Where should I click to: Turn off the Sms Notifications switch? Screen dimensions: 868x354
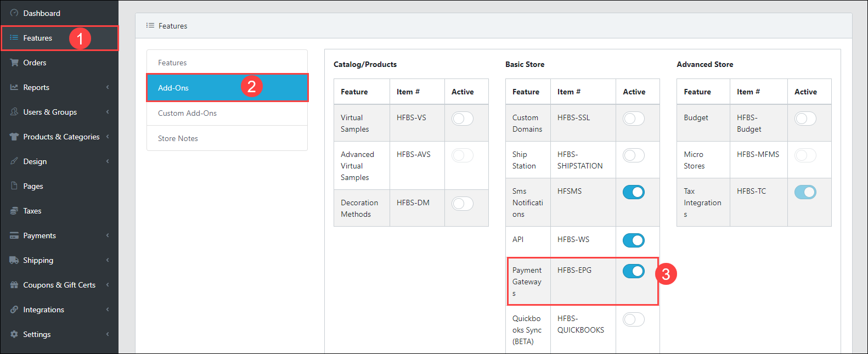[633, 192]
